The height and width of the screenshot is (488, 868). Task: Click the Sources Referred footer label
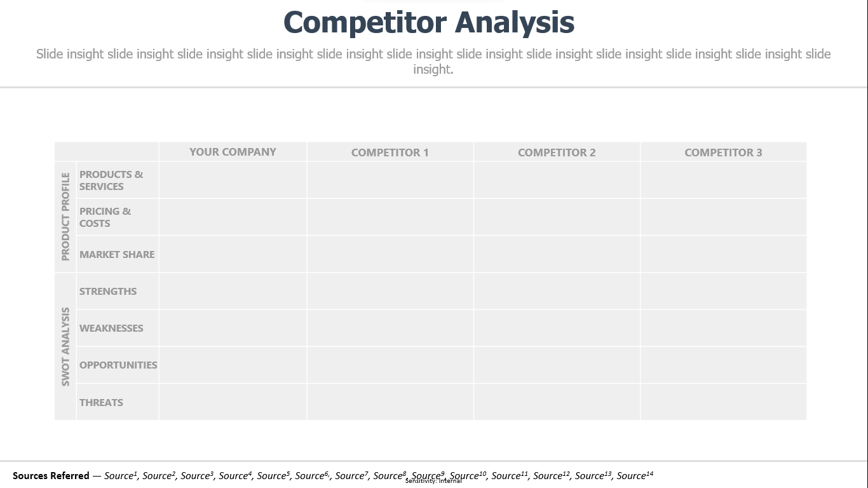(x=51, y=475)
